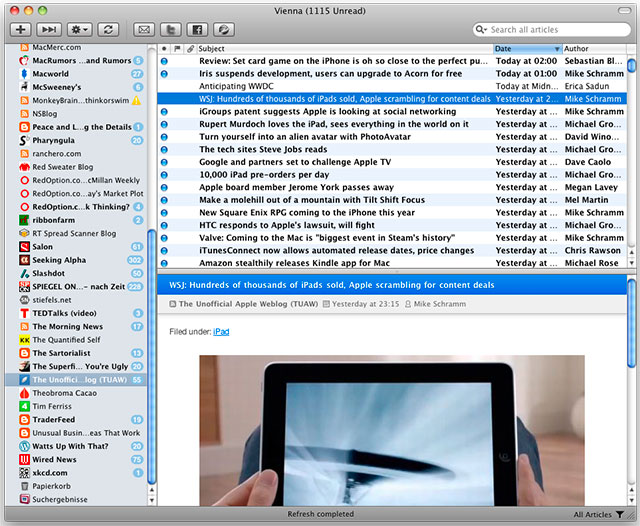This screenshot has width=640, height=526.
Task: Select the TEDTalks (video) feed
Action: pos(76,313)
